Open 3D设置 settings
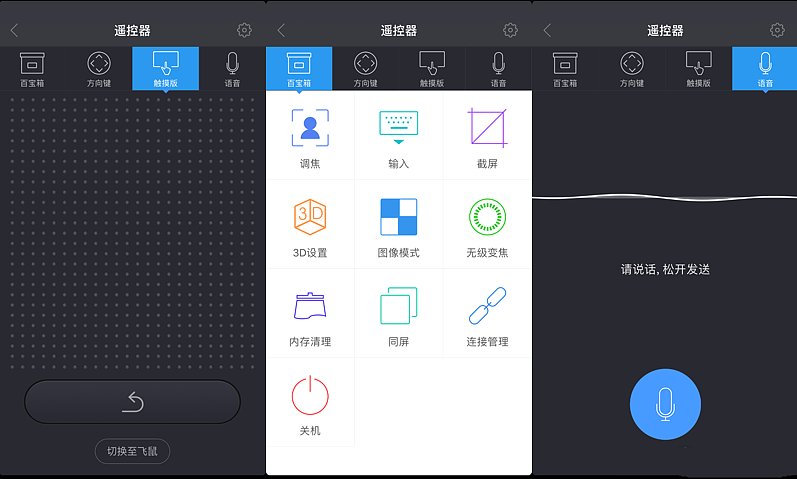Image resolution: width=797 pixels, height=479 pixels. [x=310, y=225]
